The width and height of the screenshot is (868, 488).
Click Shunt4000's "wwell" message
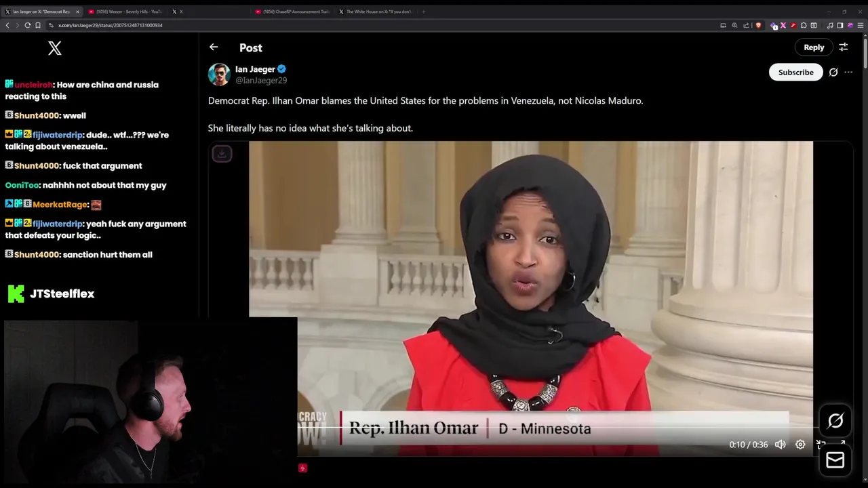pos(75,115)
